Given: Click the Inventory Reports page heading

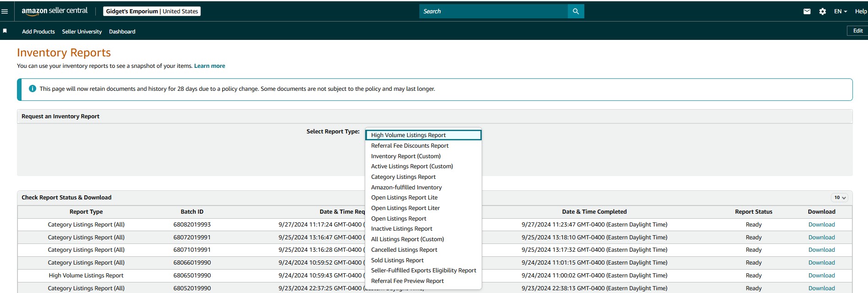Looking at the screenshot, I should [64, 53].
